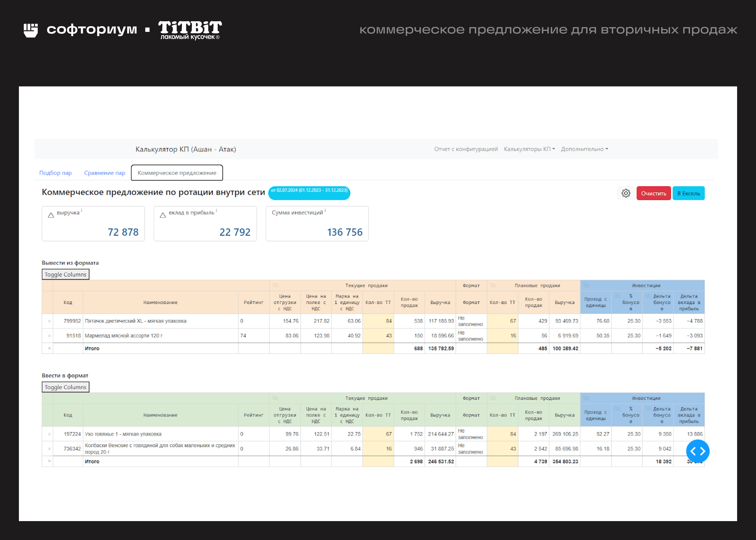This screenshot has height=540, width=756.
Task: Click info icon next to вклад в прибыль
Action: click(x=217, y=210)
